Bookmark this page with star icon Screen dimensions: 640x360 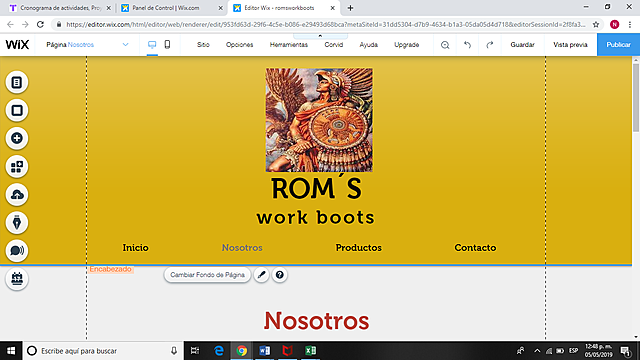click(596, 24)
